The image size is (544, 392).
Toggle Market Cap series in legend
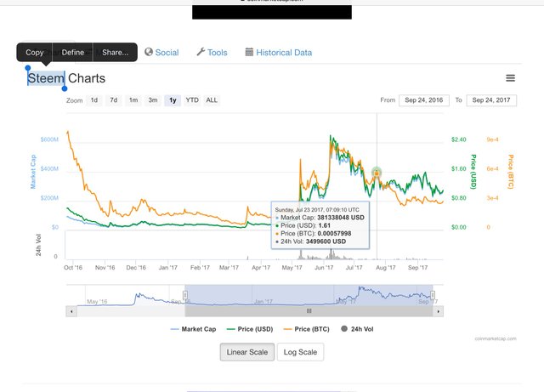(193, 329)
